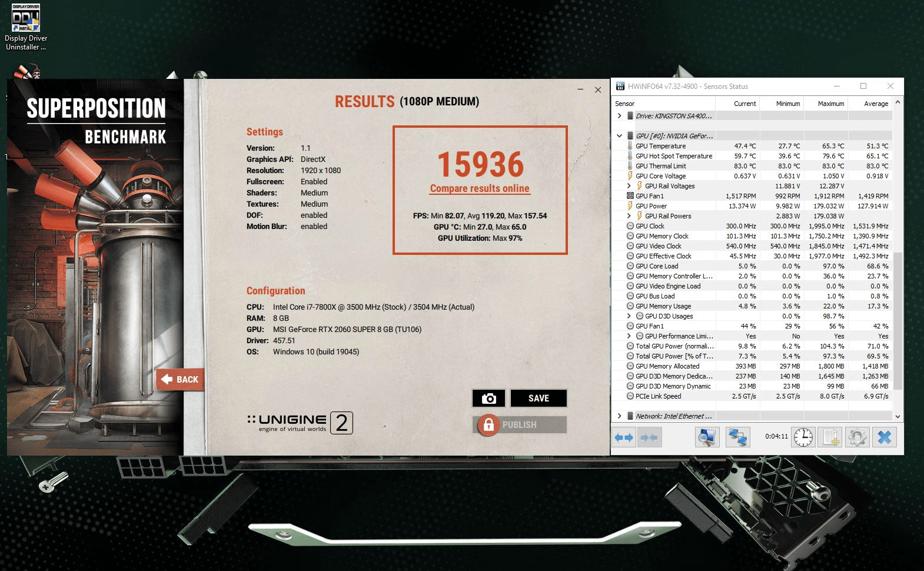Screen dimensions: 924x571
Task: Click the HWiNFO sensor list scroll-up arrow
Action: pos(898,102)
